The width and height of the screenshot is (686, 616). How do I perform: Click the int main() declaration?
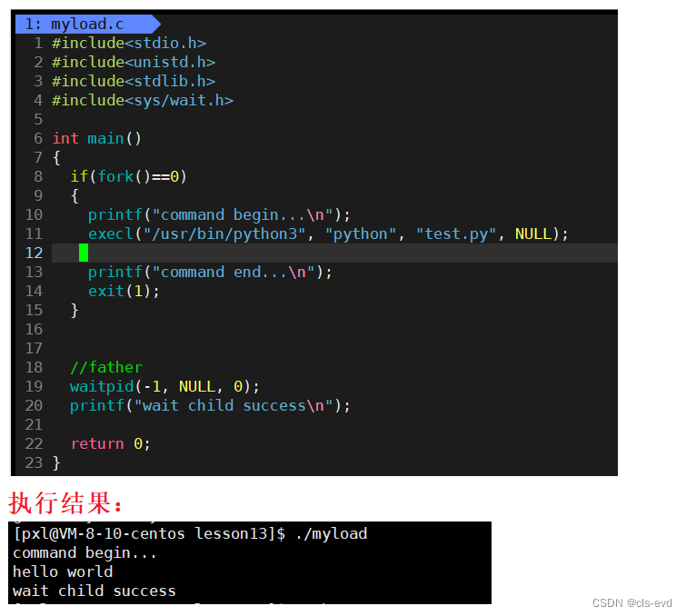(x=96, y=138)
